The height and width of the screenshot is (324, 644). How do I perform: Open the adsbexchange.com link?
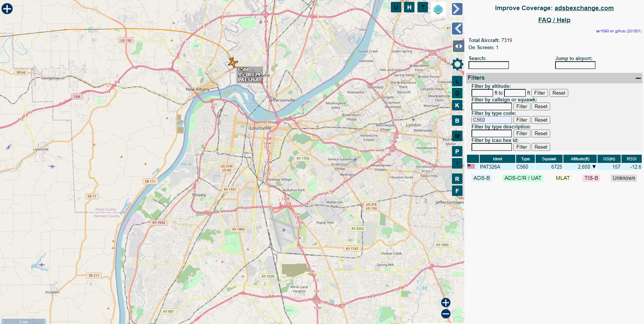(584, 8)
